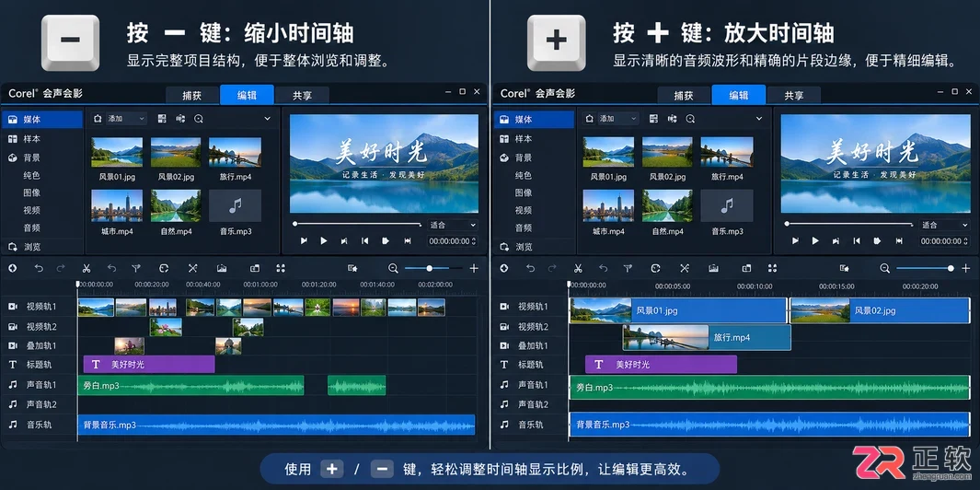This screenshot has height=490, width=980.
Task: Choose 纯色 in left window sidebar
Action: point(32,175)
